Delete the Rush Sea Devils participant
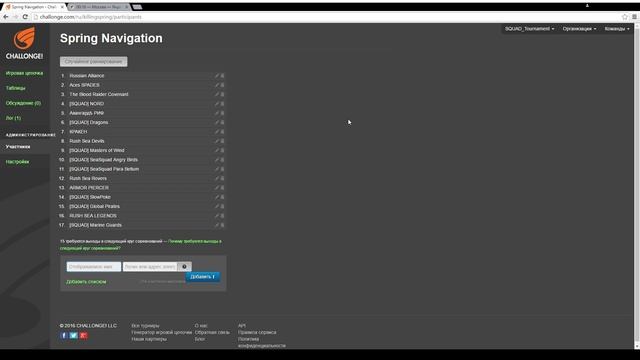This screenshot has height=360, width=640. 222,141
